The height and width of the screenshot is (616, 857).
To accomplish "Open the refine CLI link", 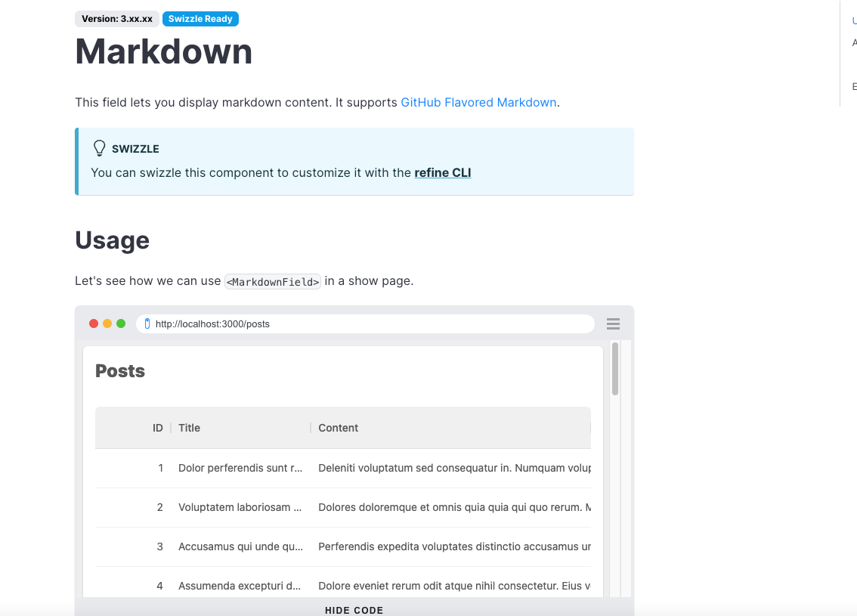I will [x=443, y=173].
